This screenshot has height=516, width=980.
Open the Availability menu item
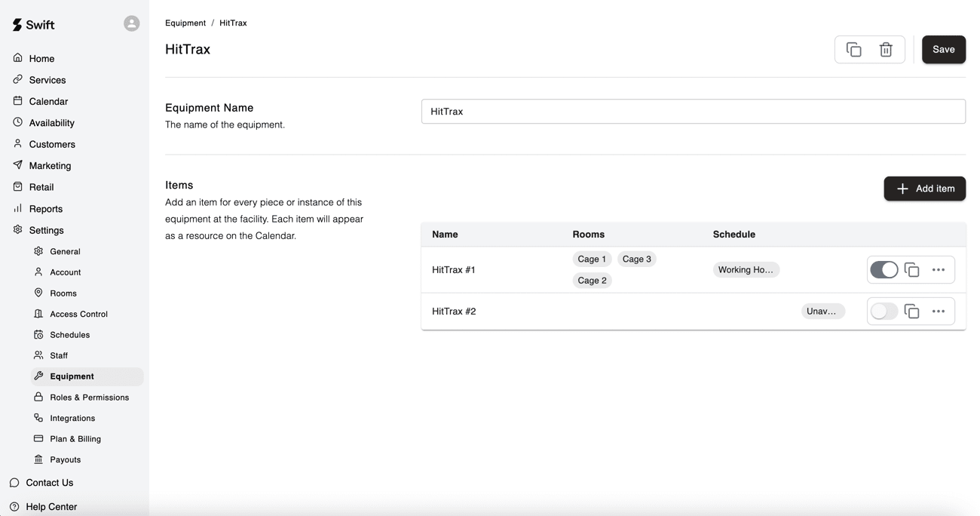pyautogui.click(x=51, y=122)
